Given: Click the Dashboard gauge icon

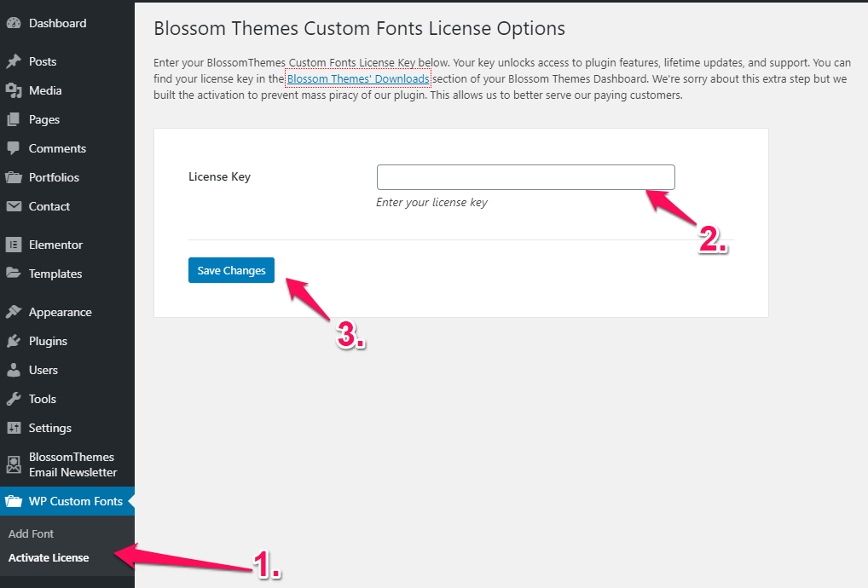Looking at the screenshot, I should [14, 23].
